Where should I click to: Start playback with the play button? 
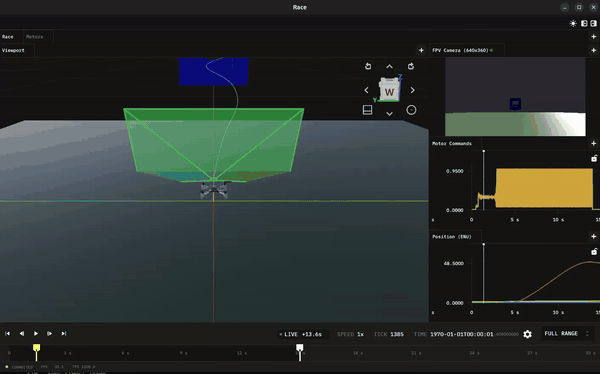pos(36,333)
